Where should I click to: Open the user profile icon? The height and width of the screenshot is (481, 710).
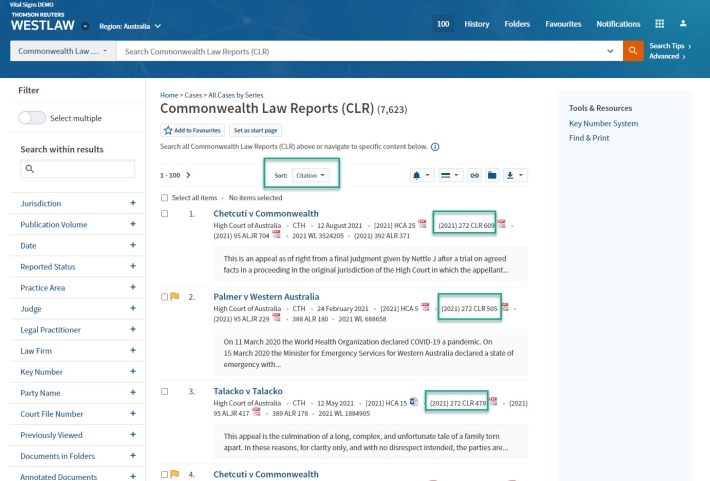click(x=683, y=24)
